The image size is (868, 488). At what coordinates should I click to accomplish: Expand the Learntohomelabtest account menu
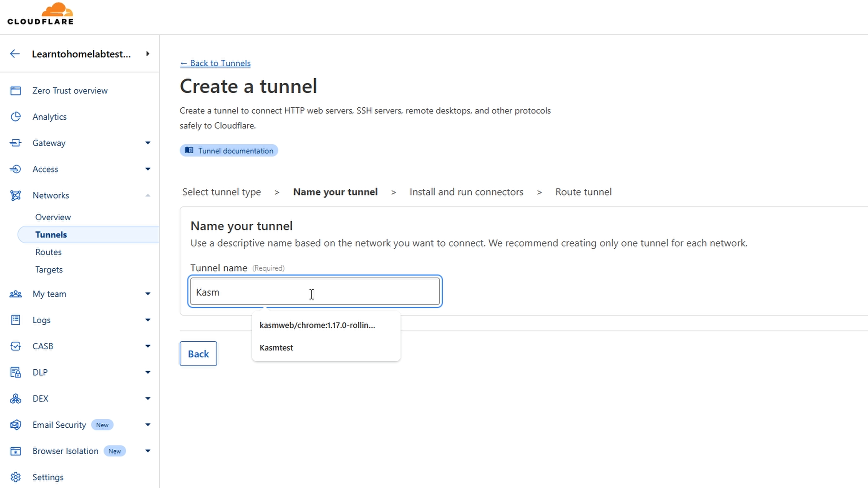[x=147, y=54]
